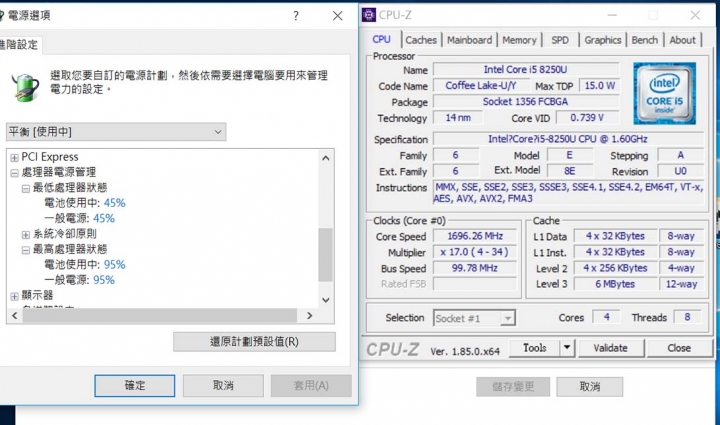Click 儲存變更 button in background window
720x425 pixels.
(x=513, y=386)
